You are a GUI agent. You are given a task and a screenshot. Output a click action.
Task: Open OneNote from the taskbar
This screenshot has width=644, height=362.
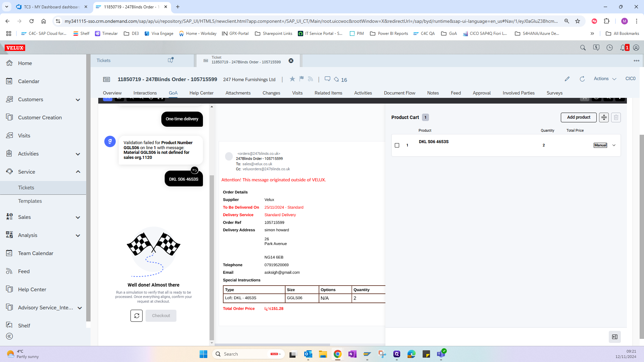(x=352, y=354)
